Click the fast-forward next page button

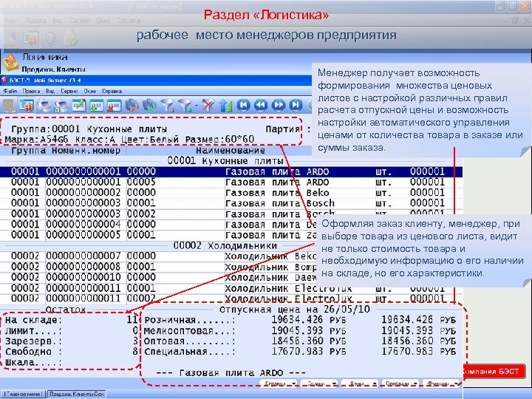(279, 106)
